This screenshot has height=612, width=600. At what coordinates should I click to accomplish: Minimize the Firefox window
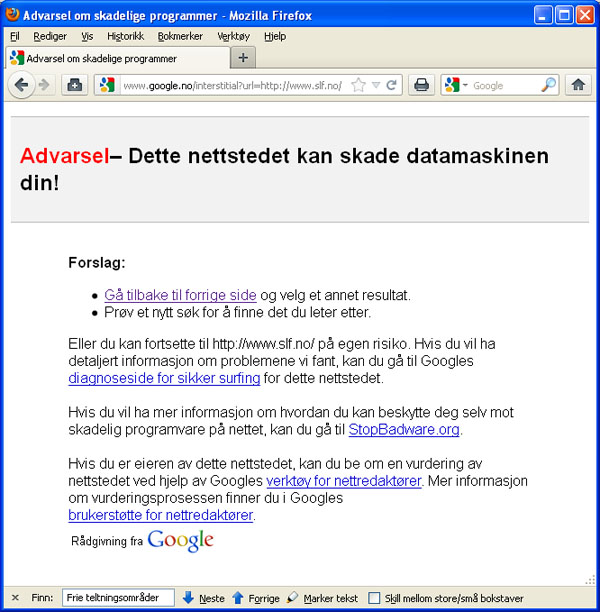(543, 15)
